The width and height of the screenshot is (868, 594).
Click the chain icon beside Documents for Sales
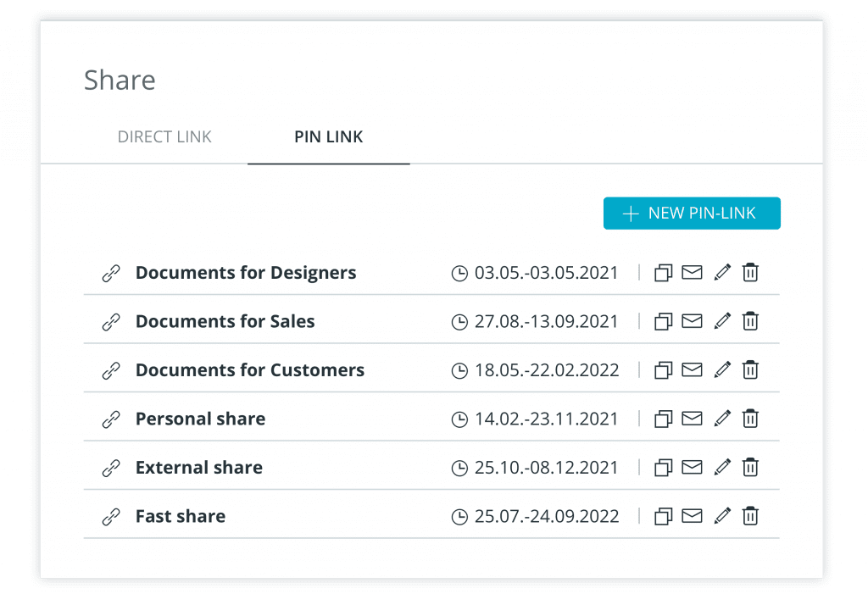click(x=111, y=322)
